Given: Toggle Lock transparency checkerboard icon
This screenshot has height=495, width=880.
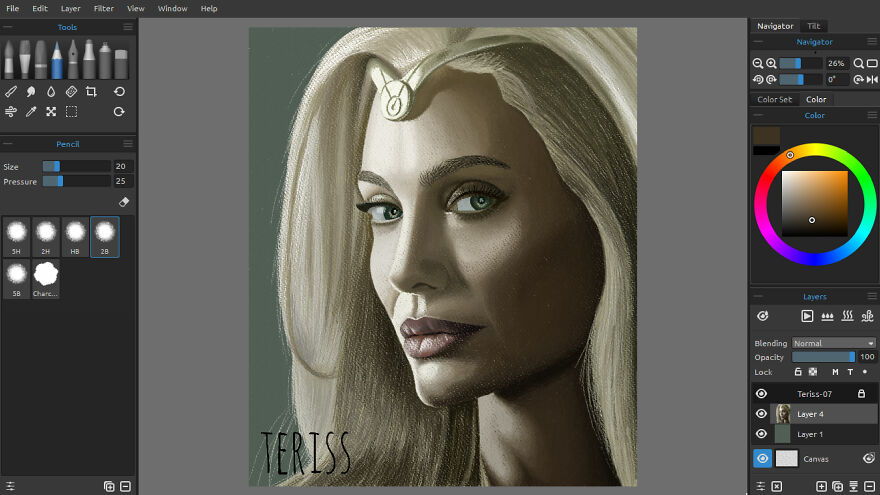Looking at the screenshot, I should (x=813, y=372).
